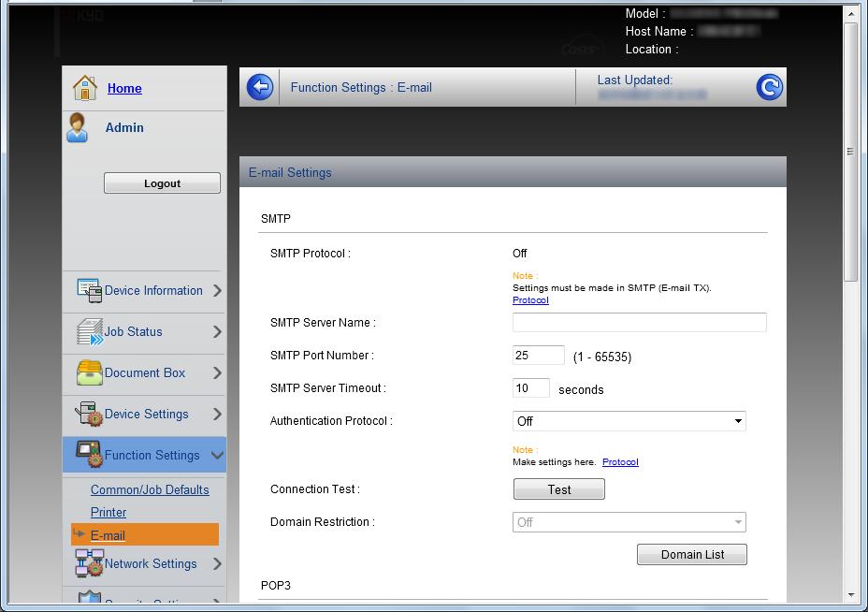Image resolution: width=868 pixels, height=612 pixels.
Task: Collapse the Function Settings chevron
Action: click(218, 455)
